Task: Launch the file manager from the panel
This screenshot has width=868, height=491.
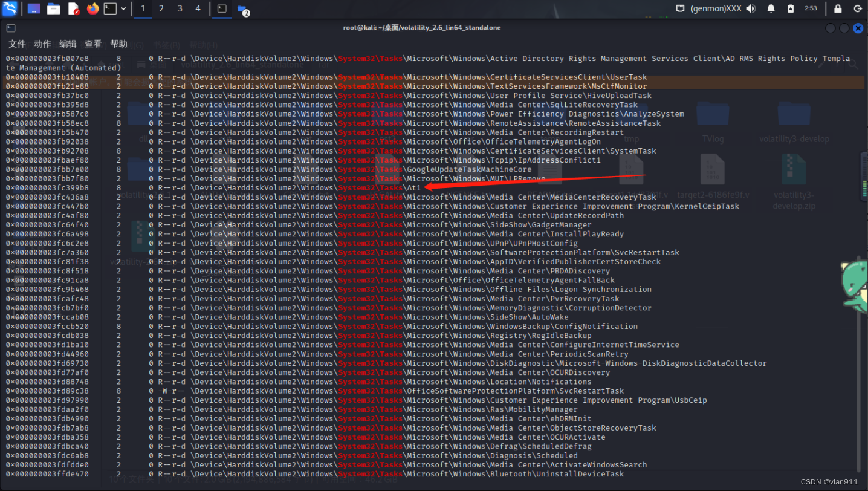Action: 54,8
